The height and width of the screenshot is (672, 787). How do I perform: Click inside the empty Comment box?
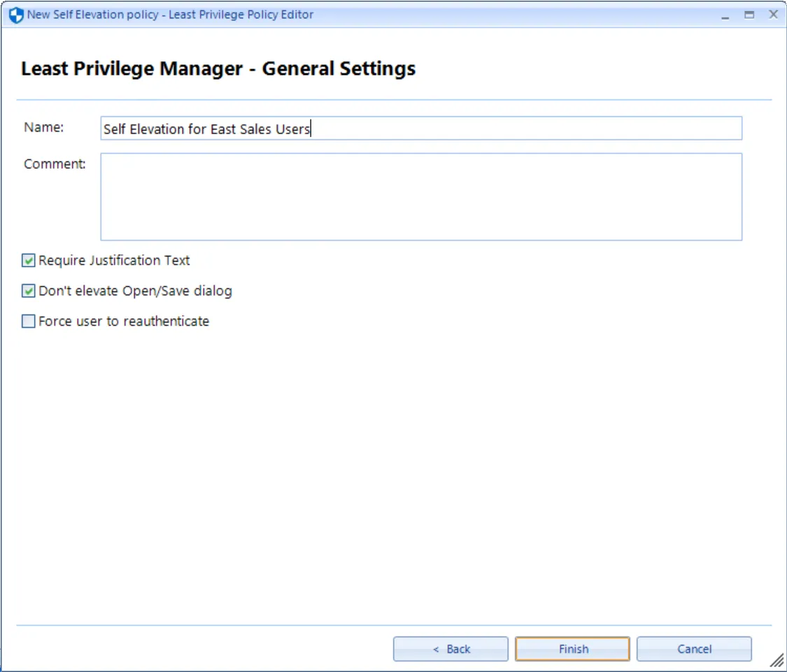pyautogui.click(x=420, y=196)
